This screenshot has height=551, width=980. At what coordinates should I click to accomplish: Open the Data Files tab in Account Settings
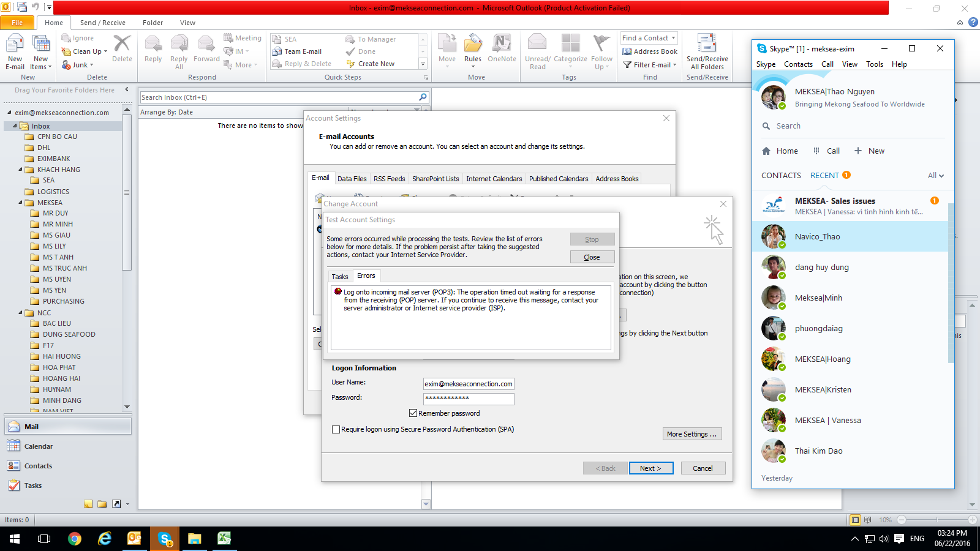coord(352,179)
